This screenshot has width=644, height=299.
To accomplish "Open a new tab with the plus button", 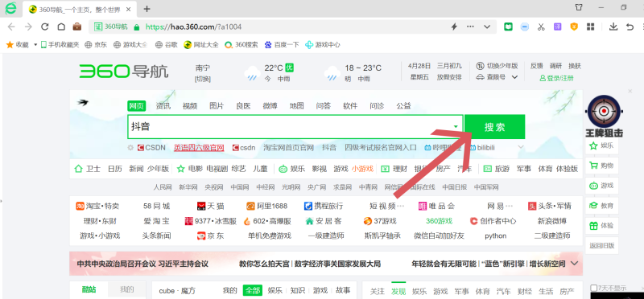I will [x=147, y=9].
